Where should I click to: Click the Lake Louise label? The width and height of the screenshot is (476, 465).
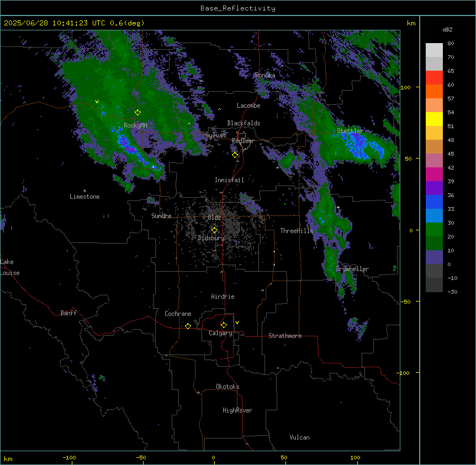click(10, 267)
